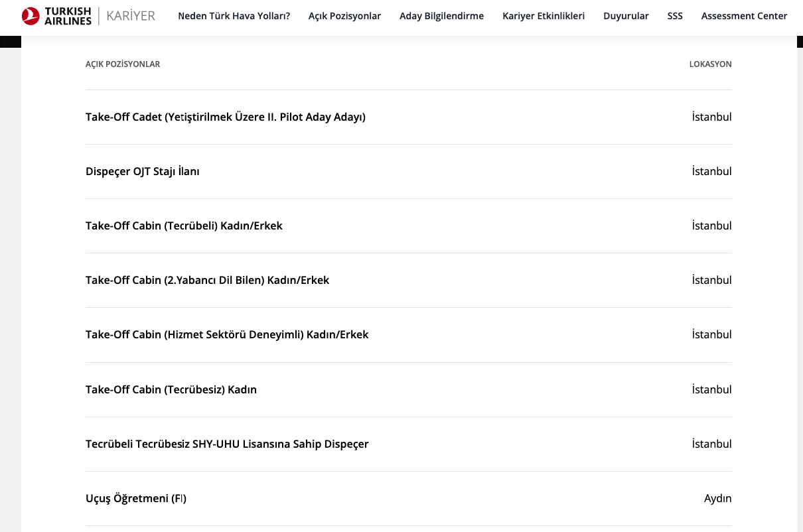This screenshot has height=532, width=803.
Task: Visit the Assessment Center link
Action: (744, 16)
